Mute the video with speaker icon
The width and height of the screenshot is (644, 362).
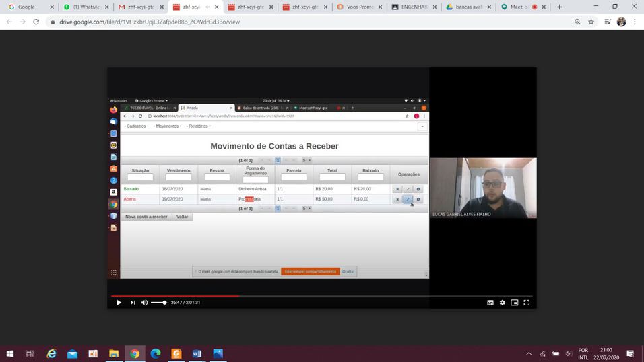pos(144,303)
